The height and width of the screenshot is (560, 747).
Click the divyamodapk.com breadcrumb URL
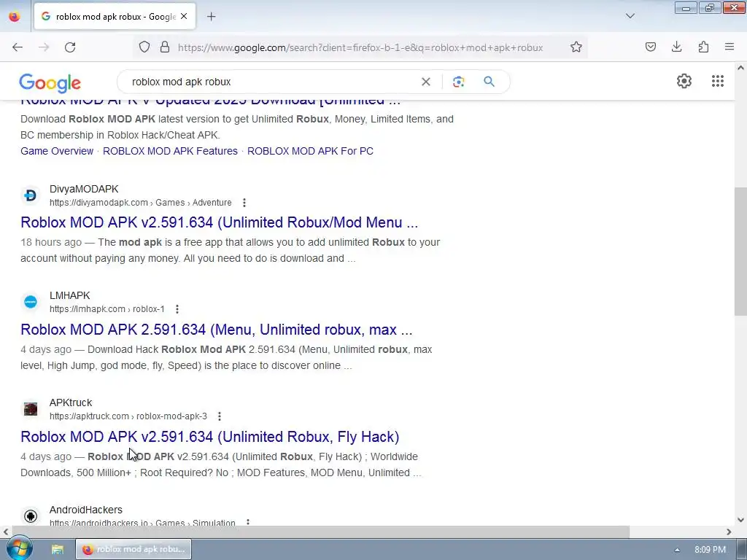[141, 203]
